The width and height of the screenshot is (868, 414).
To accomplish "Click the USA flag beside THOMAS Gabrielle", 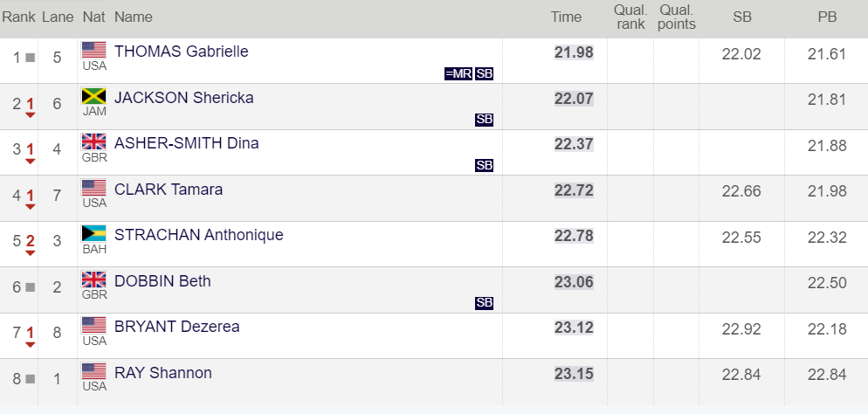I will click(x=94, y=51).
